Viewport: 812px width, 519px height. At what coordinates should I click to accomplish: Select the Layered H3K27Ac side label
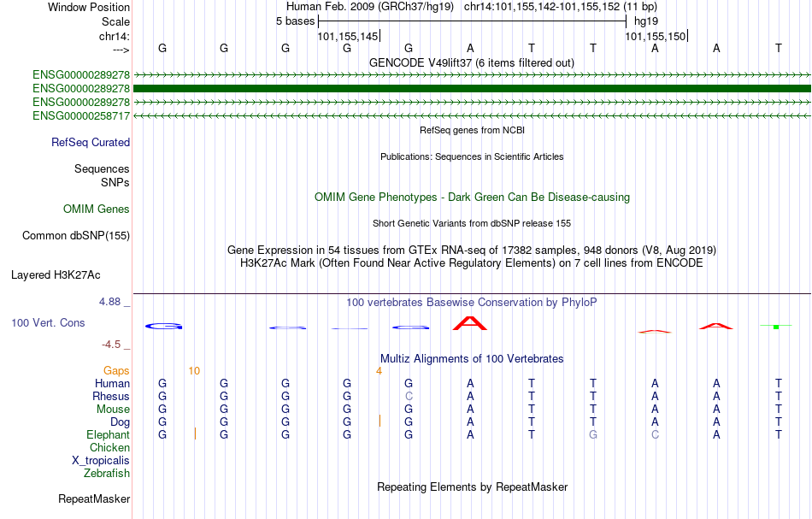pos(56,275)
